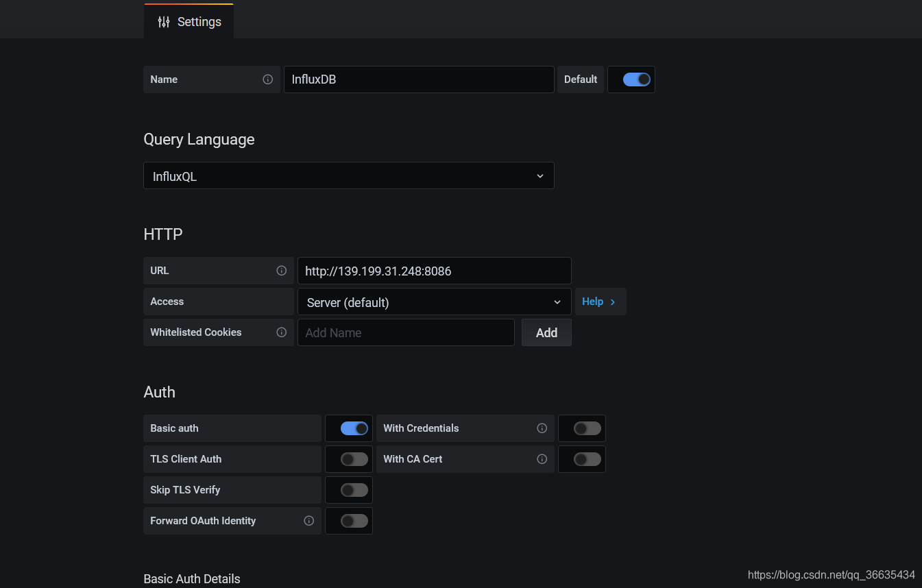Enable the With CA Cert switch
This screenshot has height=588, width=922.
tap(587, 459)
